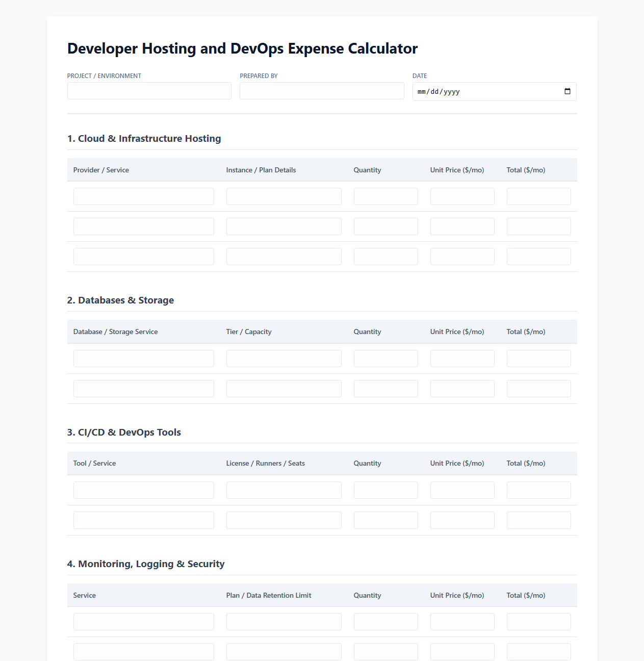Focus third-row Provider / Service field in Cloud Hosting
Screen dimensions: 644x661
(x=144, y=257)
